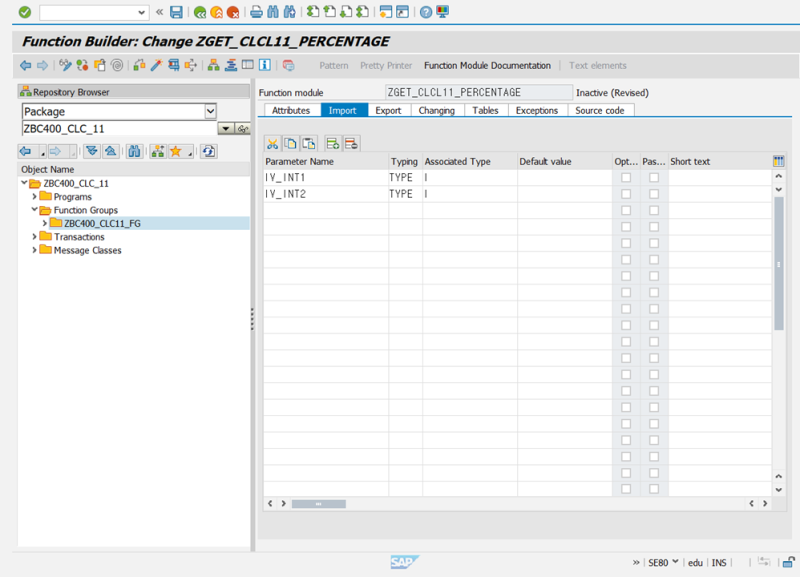The image size is (800, 577).
Task: Switch to the Source code tab
Action: [600, 110]
